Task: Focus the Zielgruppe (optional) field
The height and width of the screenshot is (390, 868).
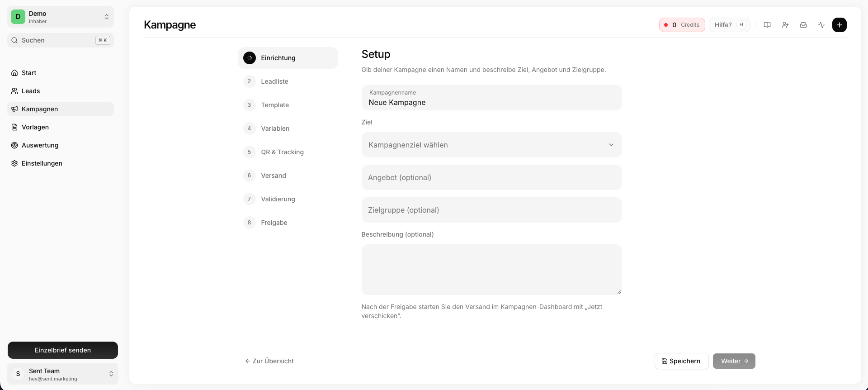Action: tap(491, 210)
